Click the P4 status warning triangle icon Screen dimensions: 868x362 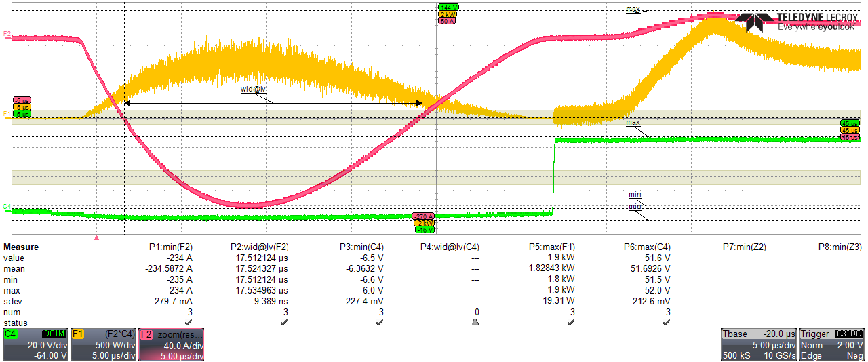tap(476, 323)
